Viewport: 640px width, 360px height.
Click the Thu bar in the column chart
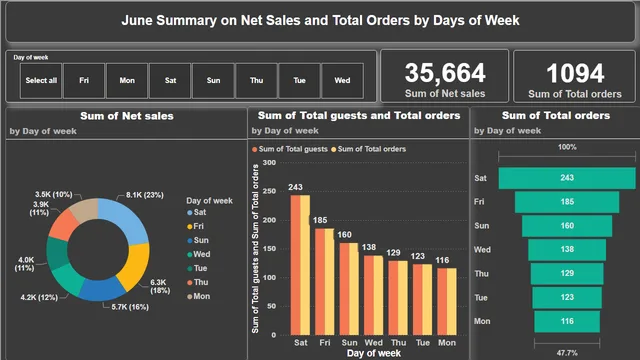coord(398,298)
